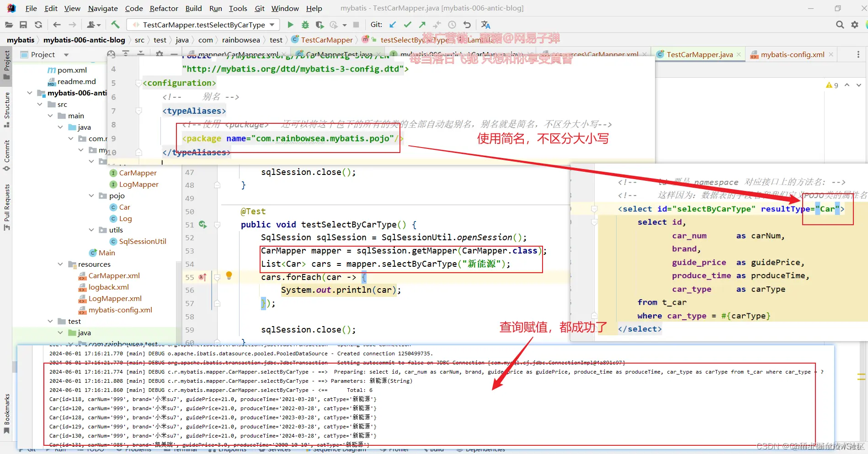
Task: Open the Project view mode dropdown
Action: 66,55
